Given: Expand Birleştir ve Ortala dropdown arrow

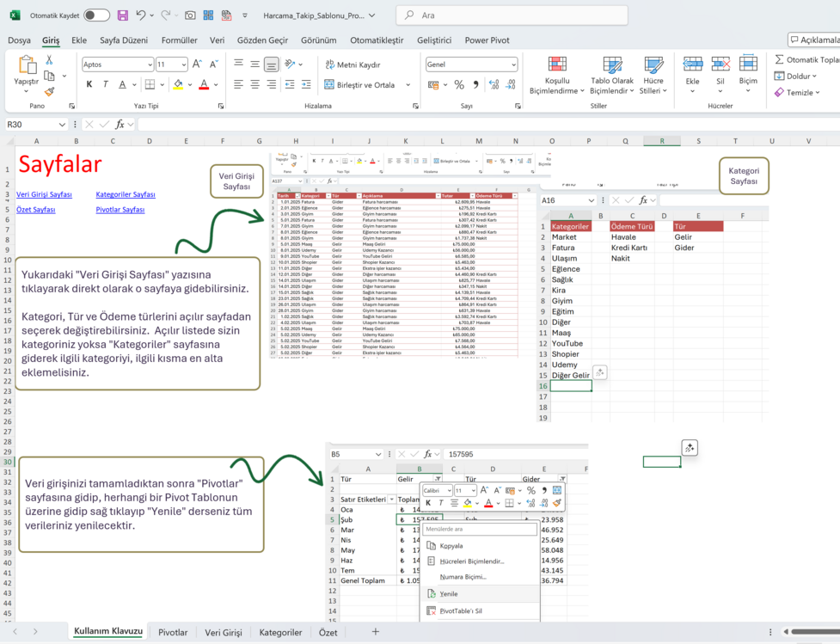Looking at the screenshot, I should point(408,84).
